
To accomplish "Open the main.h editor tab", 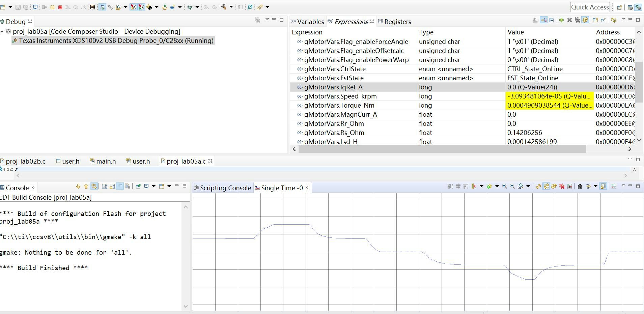I will coord(103,161).
